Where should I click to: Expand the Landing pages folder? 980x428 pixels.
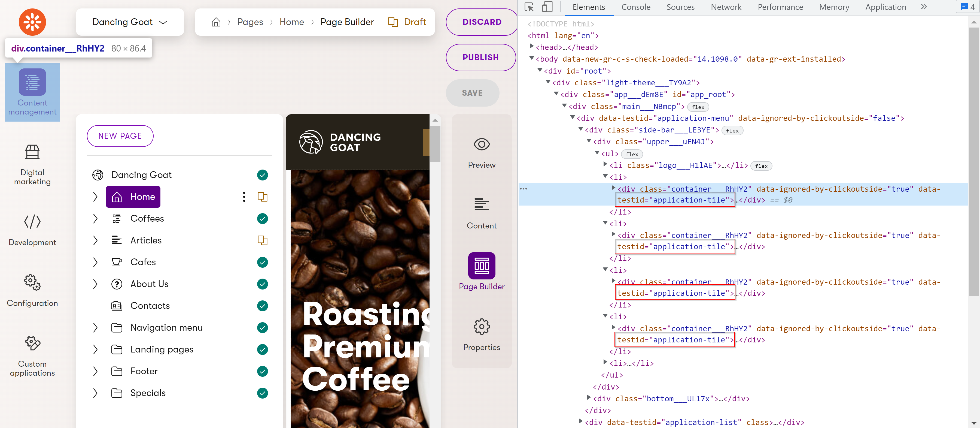tap(95, 349)
